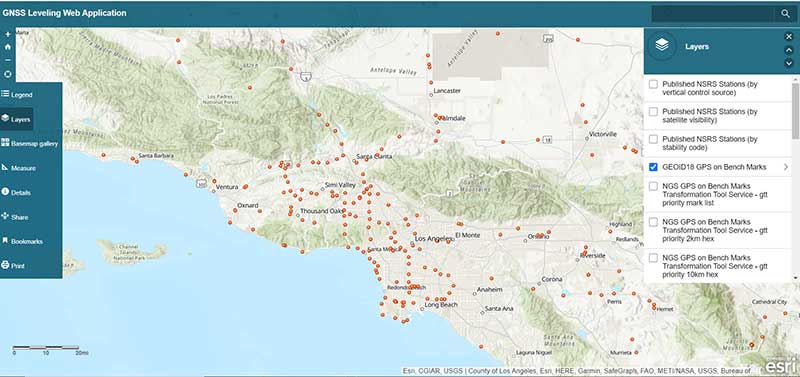The width and height of the screenshot is (800, 377).
Task: Focus the search input field
Action: click(x=714, y=14)
